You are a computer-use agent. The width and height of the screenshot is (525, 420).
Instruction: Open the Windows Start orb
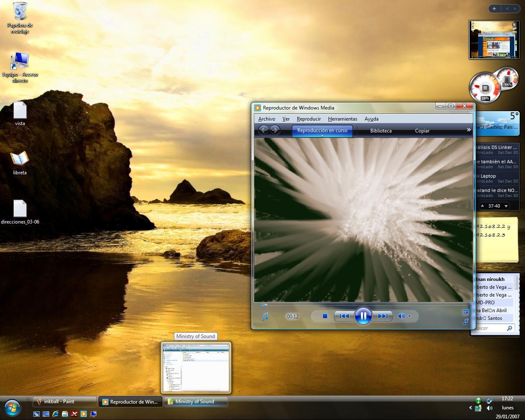(12, 407)
